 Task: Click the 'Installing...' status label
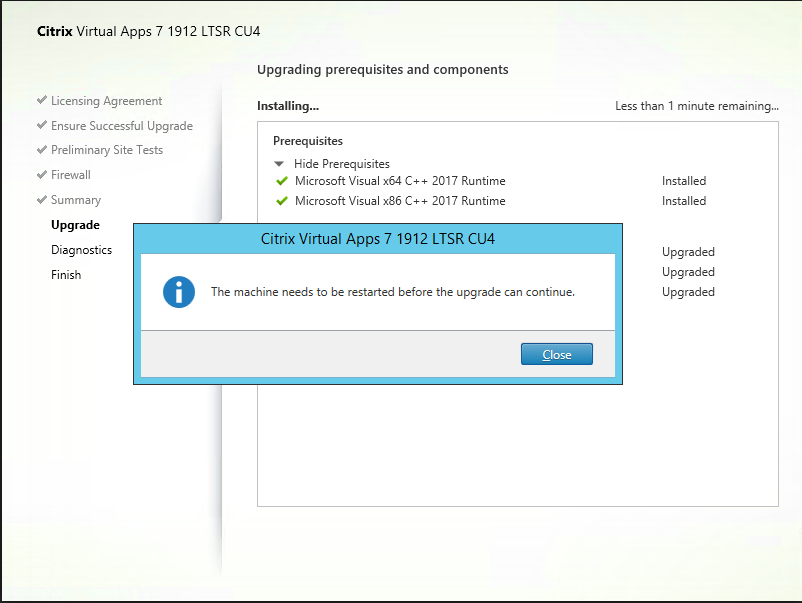pos(288,106)
